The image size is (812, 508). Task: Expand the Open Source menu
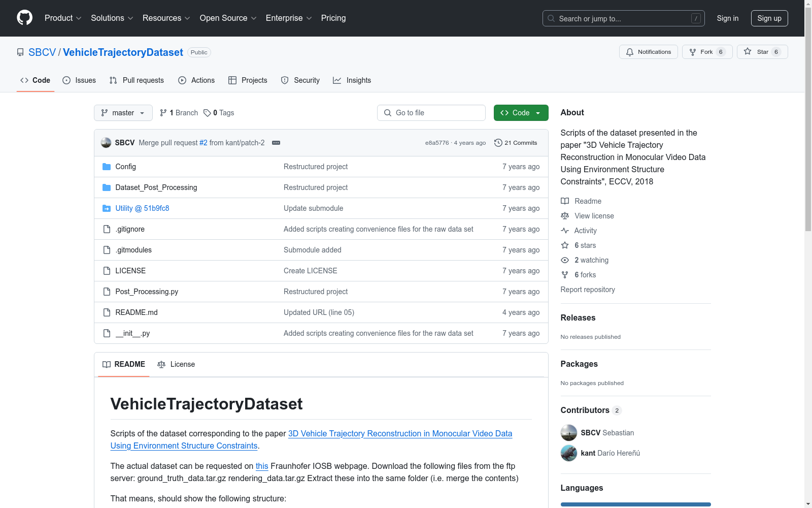[228, 18]
